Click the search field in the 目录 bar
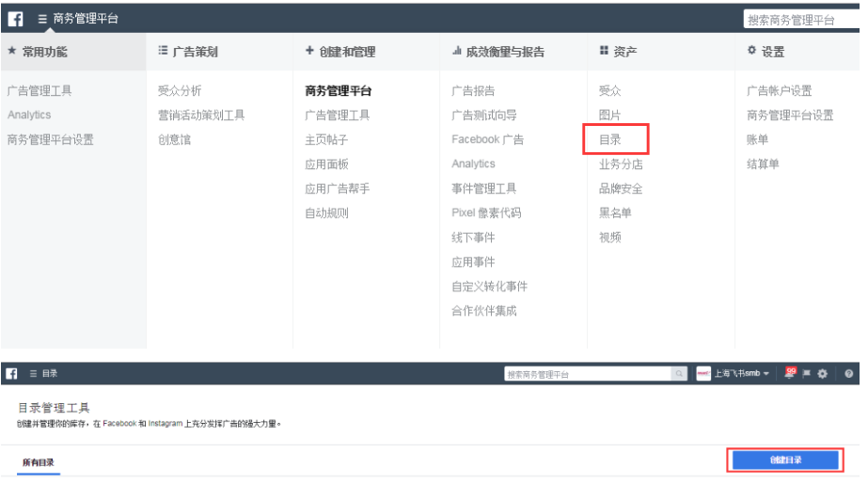Viewport: 868px width, 483px height. [588, 374]
